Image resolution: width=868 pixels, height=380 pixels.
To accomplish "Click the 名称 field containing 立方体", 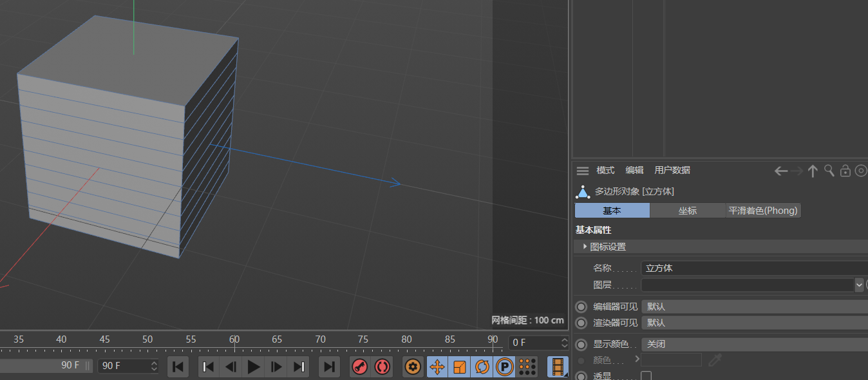I will point(753,268).
